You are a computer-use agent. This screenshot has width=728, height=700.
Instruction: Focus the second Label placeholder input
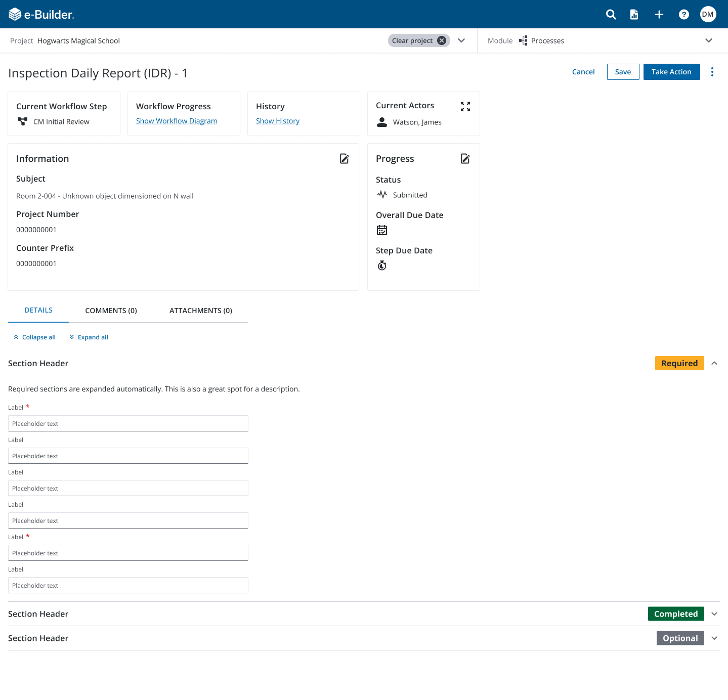pyautogui.click(x=128, y=456)
